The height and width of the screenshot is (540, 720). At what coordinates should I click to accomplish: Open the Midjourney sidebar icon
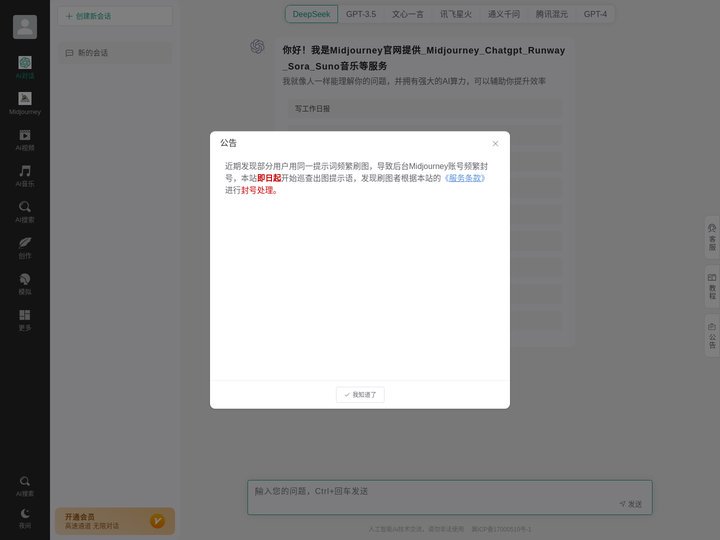[25, 98]
